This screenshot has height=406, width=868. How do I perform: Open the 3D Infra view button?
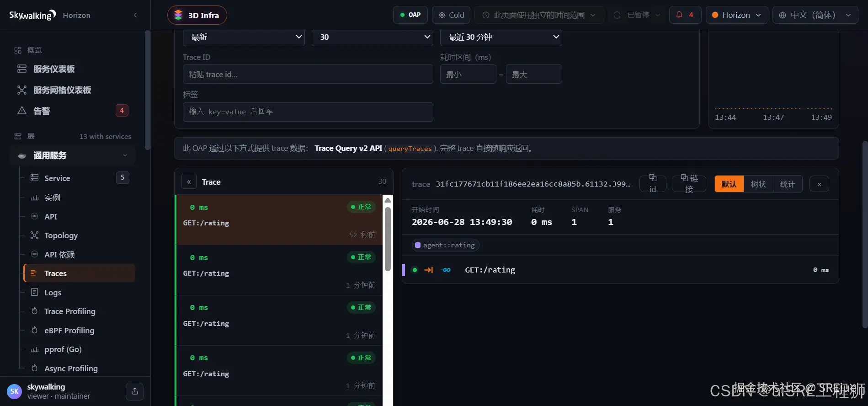coord(197,15)
